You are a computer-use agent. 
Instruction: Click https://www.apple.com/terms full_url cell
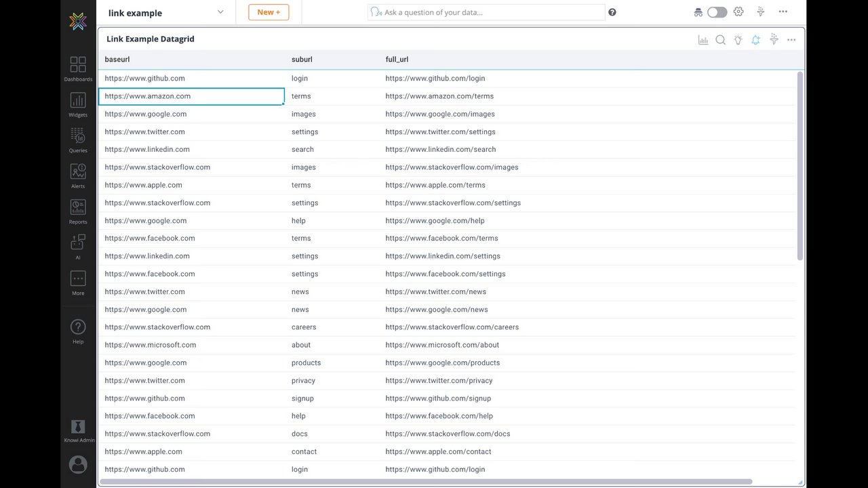(587, 185)
